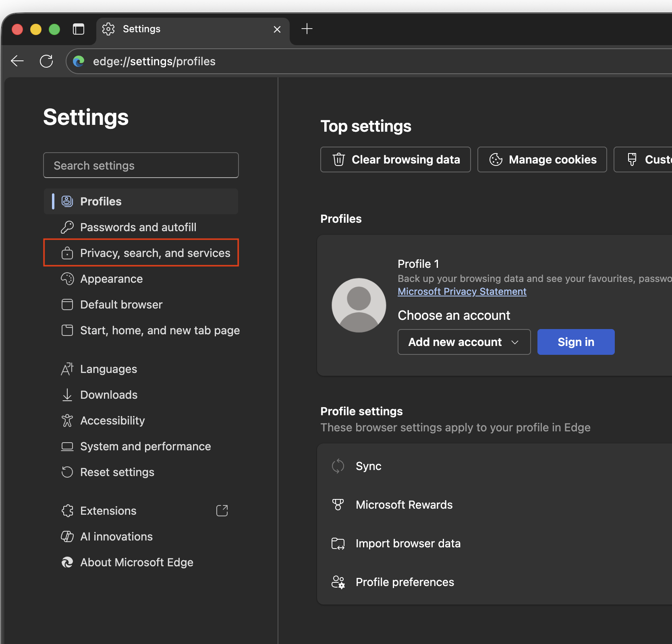Click the Sync arrows icon
The height and width of the screenshot is (644, 672).
(338, 466)
